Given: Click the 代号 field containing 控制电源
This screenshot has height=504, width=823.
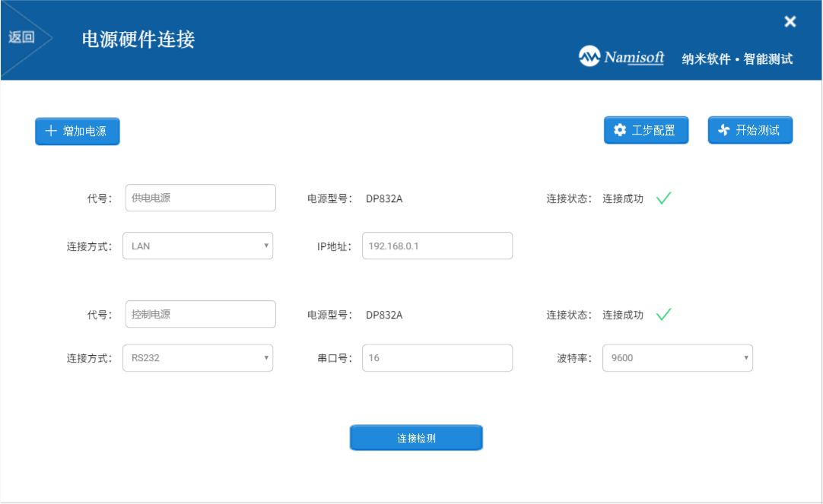Looking at the screenshot, I should pyautogui.click(x=201, y=314).
